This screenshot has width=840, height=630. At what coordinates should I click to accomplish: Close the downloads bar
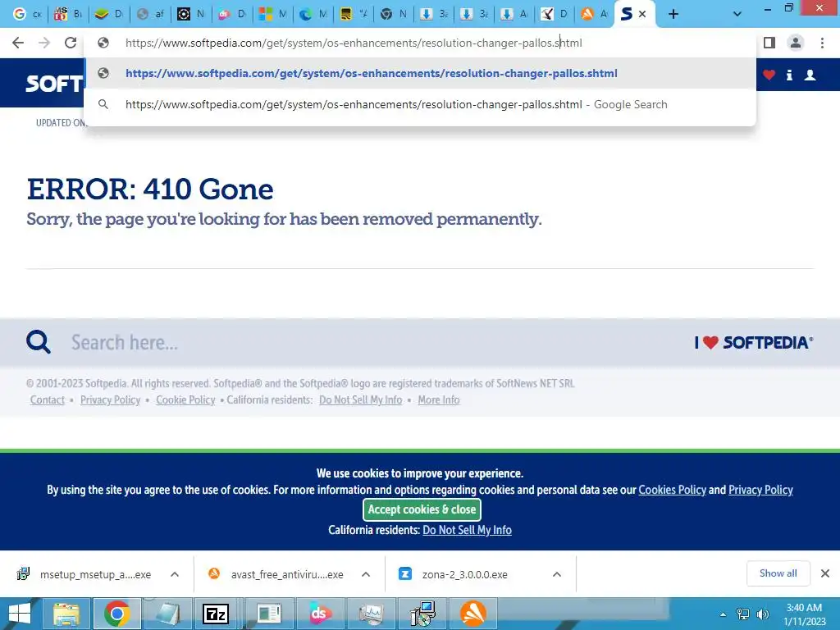825,573
